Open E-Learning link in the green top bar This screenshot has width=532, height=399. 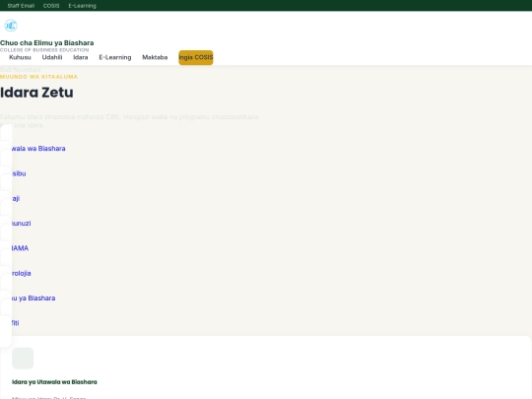pyautogui.click(x=82, y=6)
